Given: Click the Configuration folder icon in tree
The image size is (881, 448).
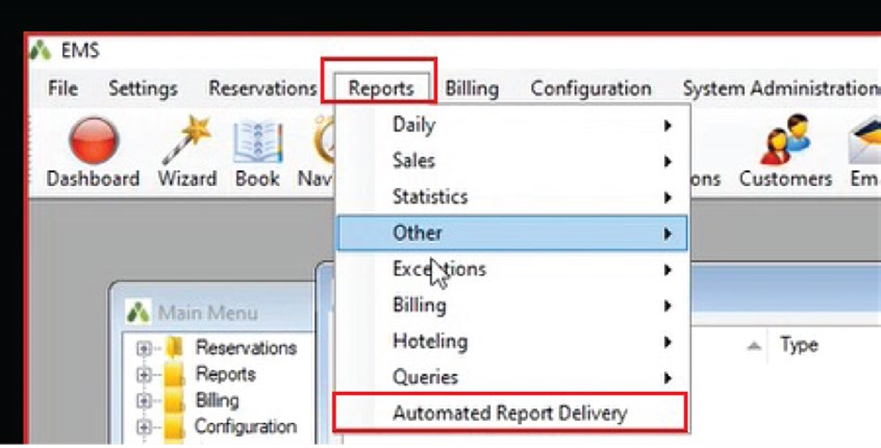Looking at the screenshot, I should point(174,427).
